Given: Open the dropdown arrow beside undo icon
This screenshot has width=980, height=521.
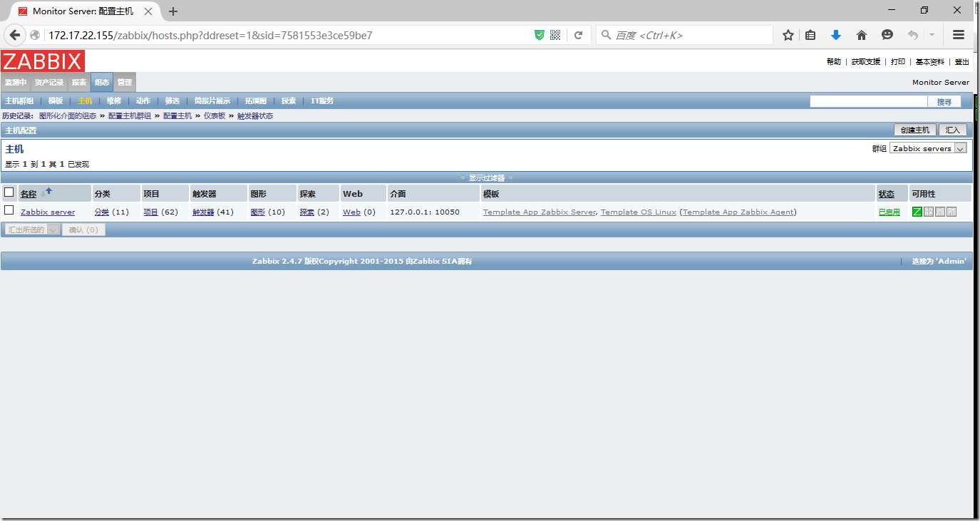Looking at the screenshot, I should pyautogui.click(x=932, y=35).
